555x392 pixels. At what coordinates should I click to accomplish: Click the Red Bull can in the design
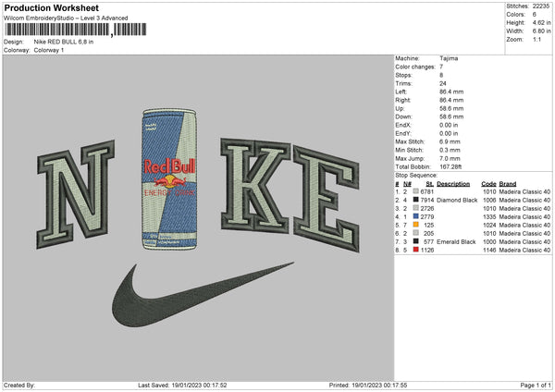169,179
